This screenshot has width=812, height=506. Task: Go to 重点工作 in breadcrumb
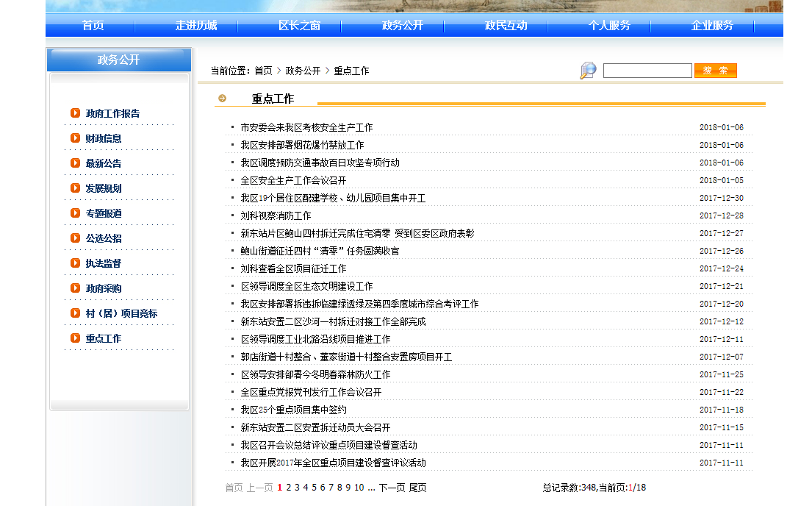click(x=352, y=71)
